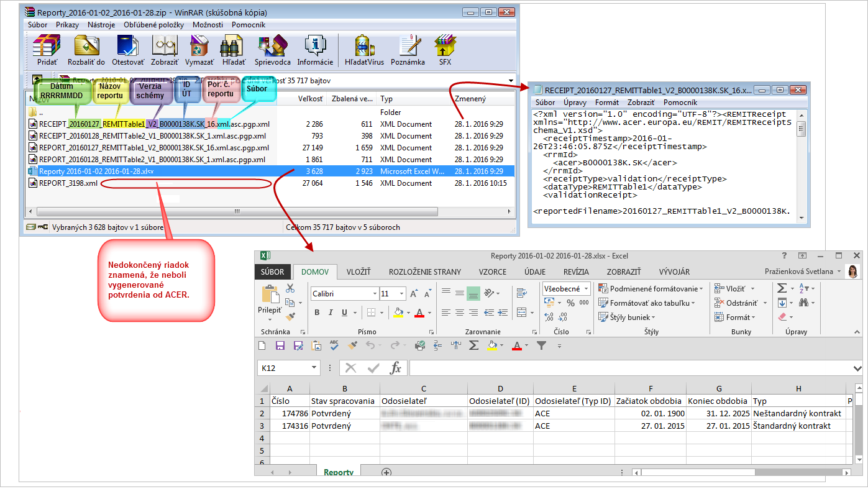Screen dimensions: 868x489
Task: Click fill color swatch in quick access toolbar
Action: tap(493, 345)
